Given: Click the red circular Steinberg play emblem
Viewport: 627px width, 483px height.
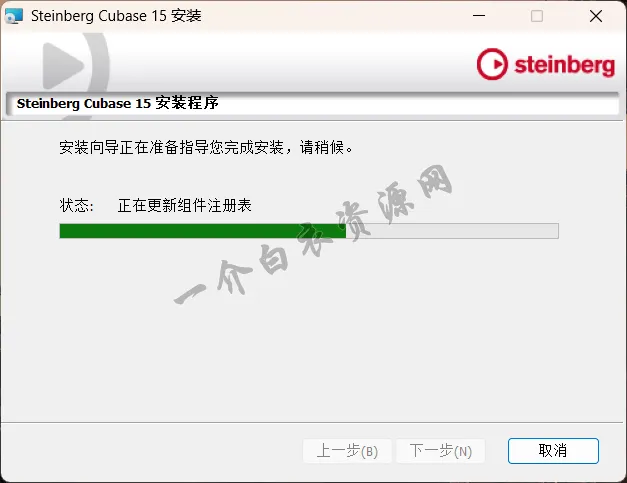Looking at the screenshot, I should coord(492,64).
